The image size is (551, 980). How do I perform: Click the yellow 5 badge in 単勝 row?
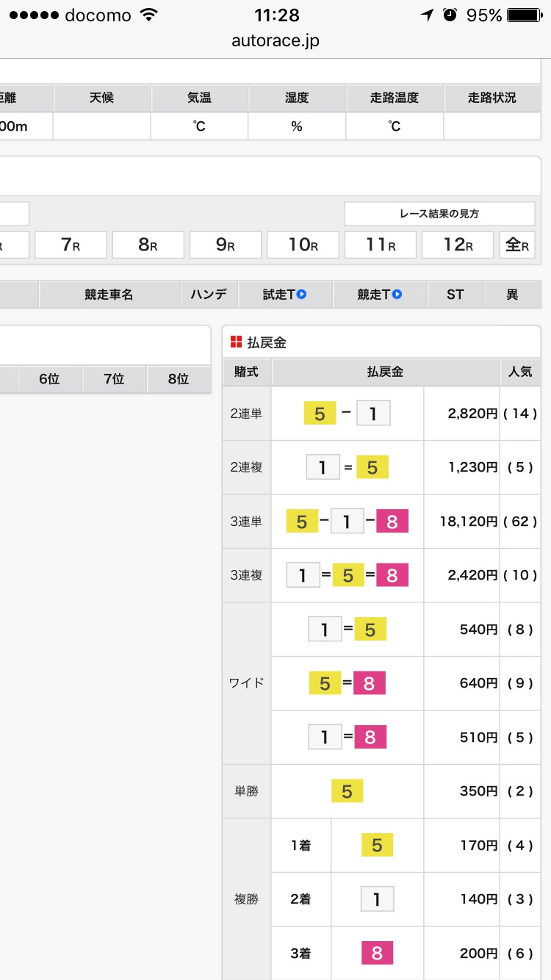(347, 791)
